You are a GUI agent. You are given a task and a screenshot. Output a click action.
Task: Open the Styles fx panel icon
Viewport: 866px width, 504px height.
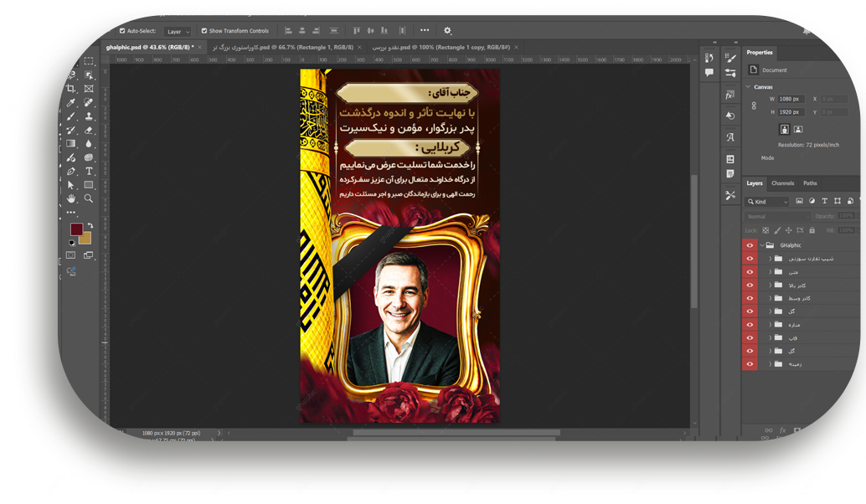click(730, 95)
